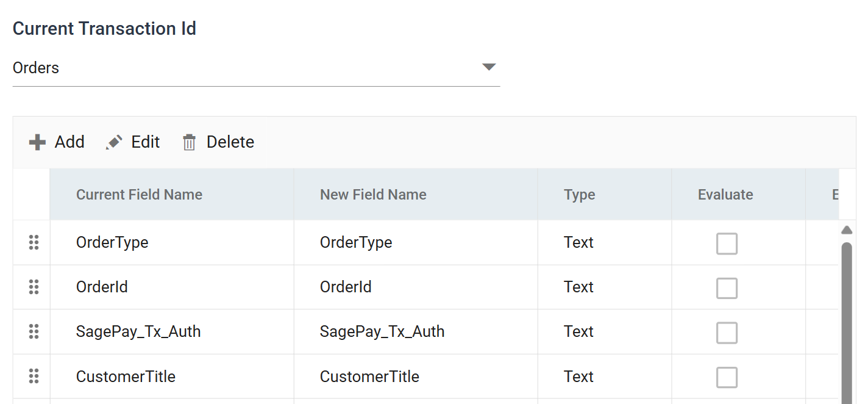Click the Edit pencil icon

pyautogui.click(x=114, y=142)
